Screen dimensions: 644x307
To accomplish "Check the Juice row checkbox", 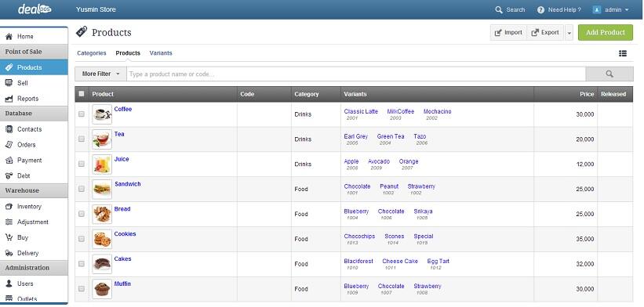I will point(82,164).
